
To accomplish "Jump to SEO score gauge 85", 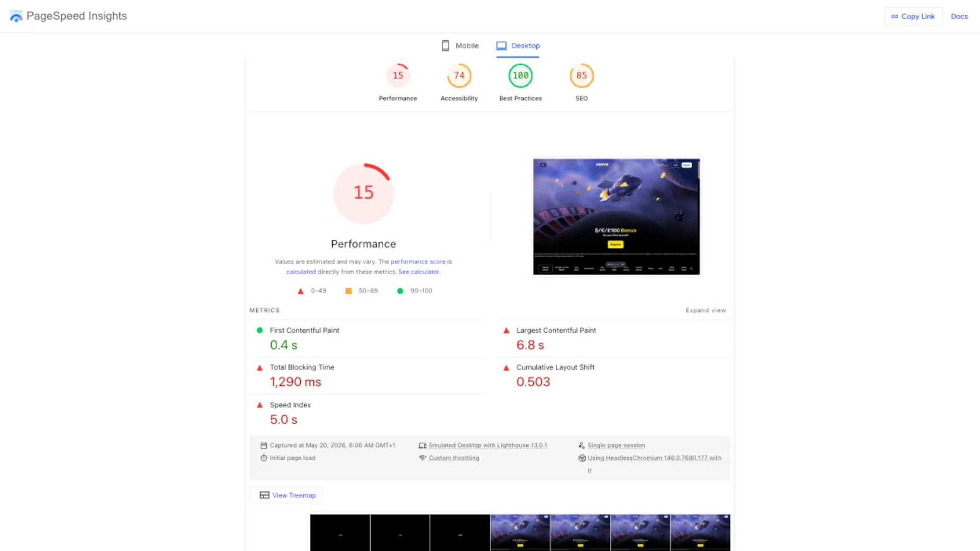I will [x=582, y=76].
